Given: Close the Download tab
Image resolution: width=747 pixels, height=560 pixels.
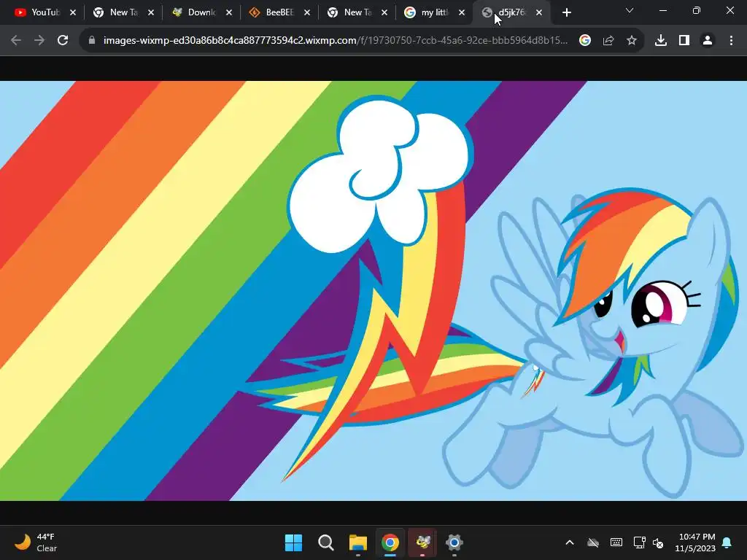Looking at the screenshot, I should pyautogui.click(x=229, y=13).
